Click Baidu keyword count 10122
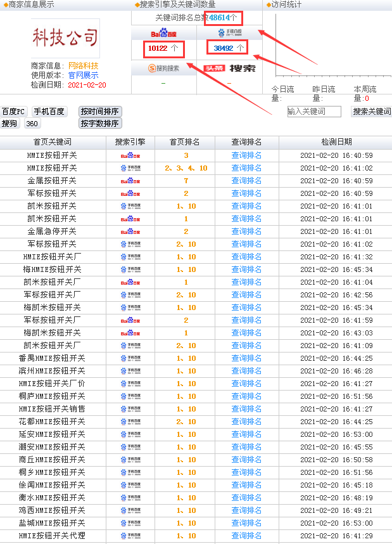Screen dimensions: 392x544 158,48
